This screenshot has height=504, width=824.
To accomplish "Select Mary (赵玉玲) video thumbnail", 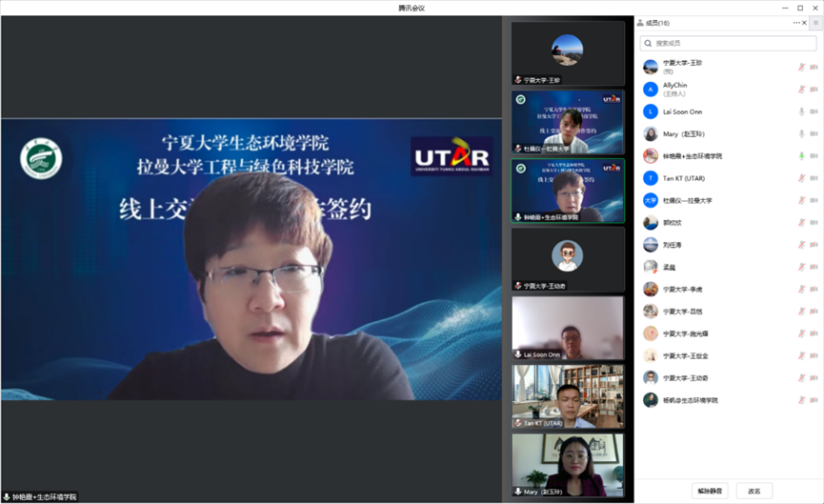I will pyautogui.click(x=568, y=463).
